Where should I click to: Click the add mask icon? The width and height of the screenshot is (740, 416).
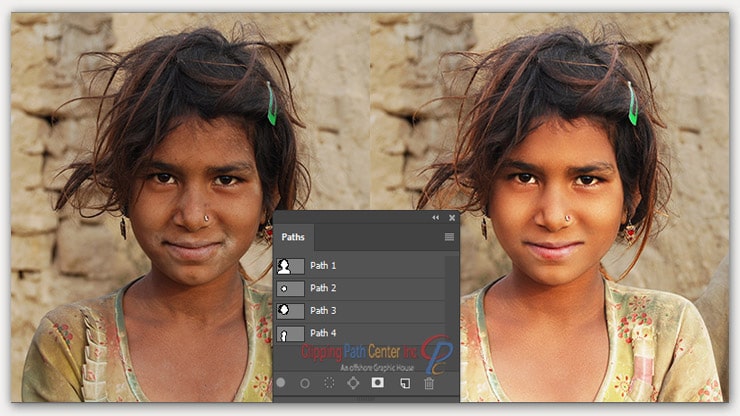[378, 382]
